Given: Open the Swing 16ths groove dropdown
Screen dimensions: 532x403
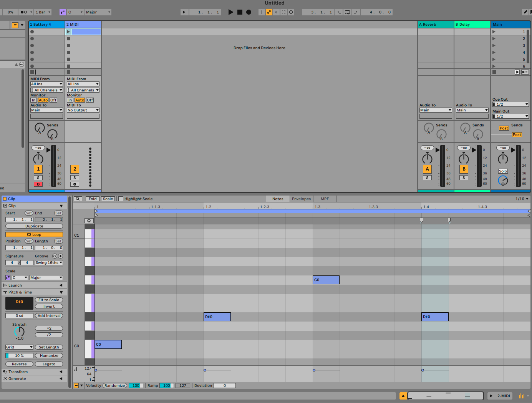Looking at the screenshot, I should coord(49,263).
